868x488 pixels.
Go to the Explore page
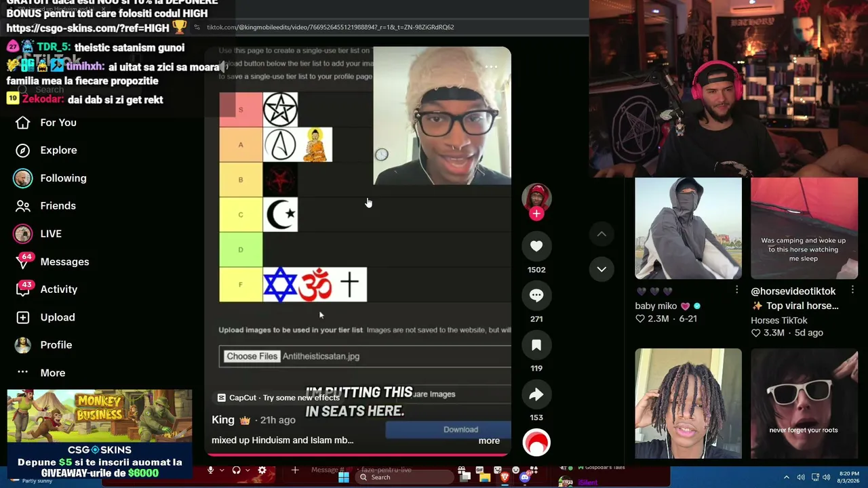point(46,150)
